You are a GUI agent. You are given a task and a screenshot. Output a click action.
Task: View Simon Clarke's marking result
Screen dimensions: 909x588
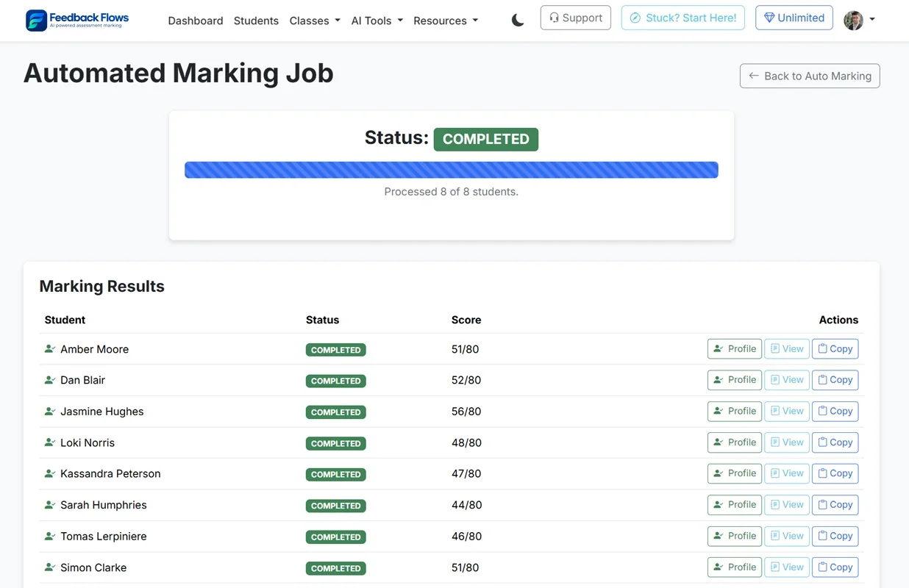tap(787, 567)
